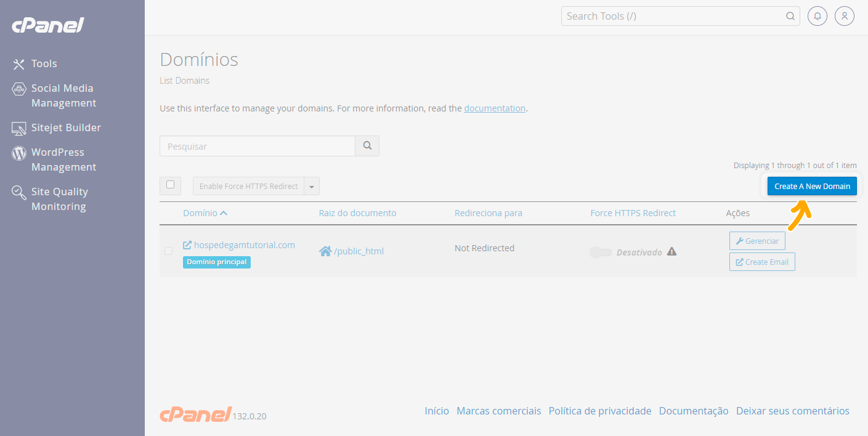Open the documentation link
868x436 pixels.
coord(494,108)
